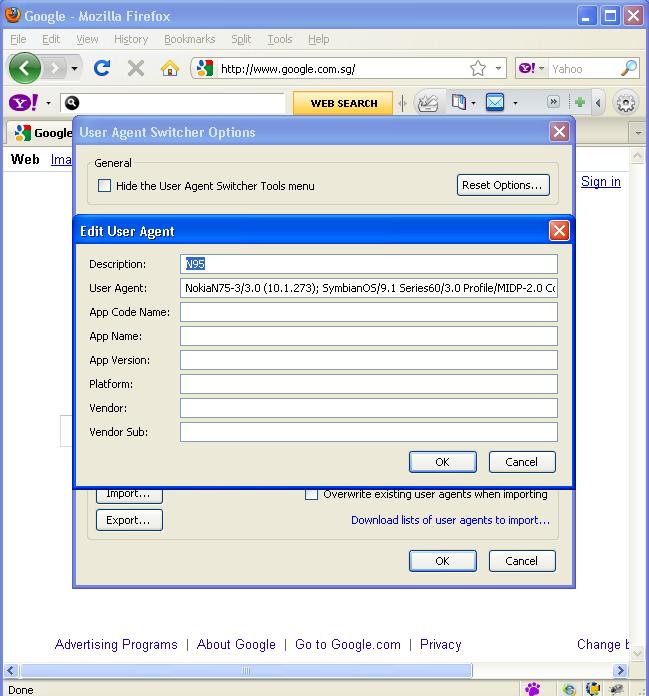Click the Yahoo toolbar pencil highlighter icon
This screenshot has width=649, height=696.
pyautogui.click(x=427, y=103)
